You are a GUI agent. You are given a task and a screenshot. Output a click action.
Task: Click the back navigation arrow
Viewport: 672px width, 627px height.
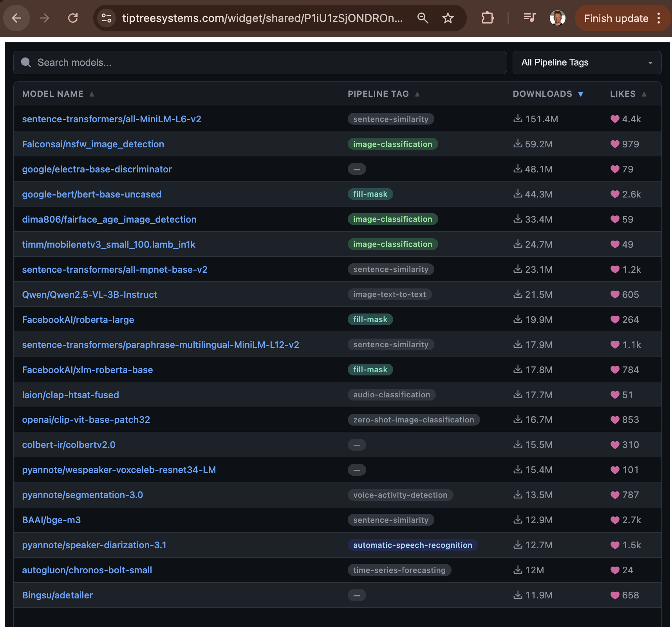click(x=16, y=18)
